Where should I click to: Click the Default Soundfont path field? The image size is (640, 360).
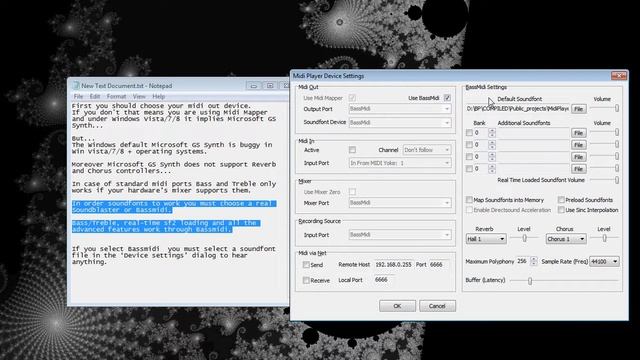point(518,109)
